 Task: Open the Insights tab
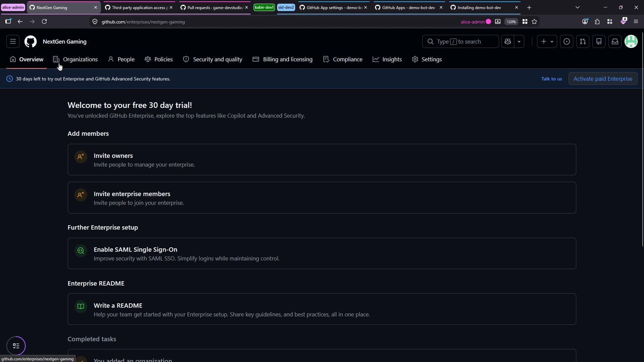tap(387, 59)
